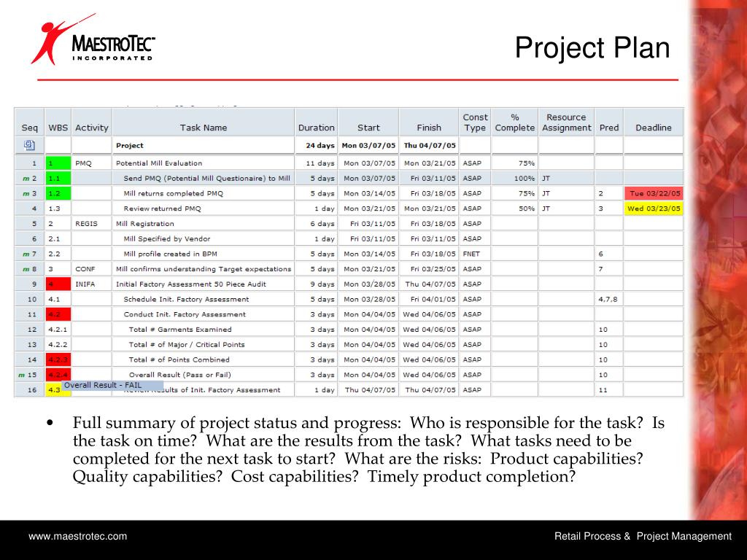Click the Overall Result - FAIL tooltip

[112, 385]
